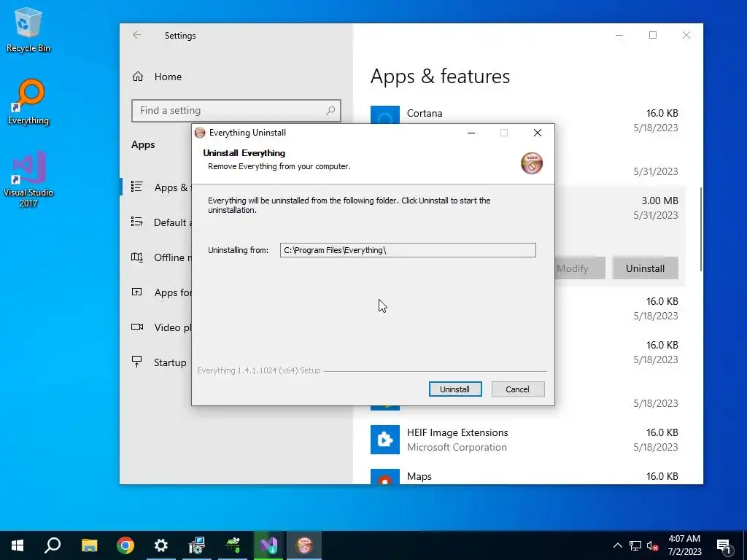
Task: Minimize the Settings window
Action: pyautogui.click(x=619, y=35)
